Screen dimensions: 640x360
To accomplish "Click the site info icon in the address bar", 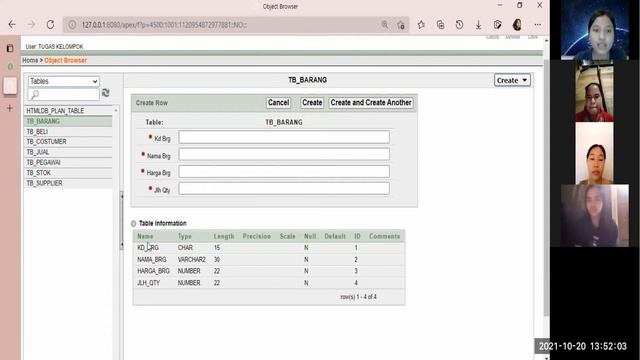I will pyautogui.click(x=72, y=25).
